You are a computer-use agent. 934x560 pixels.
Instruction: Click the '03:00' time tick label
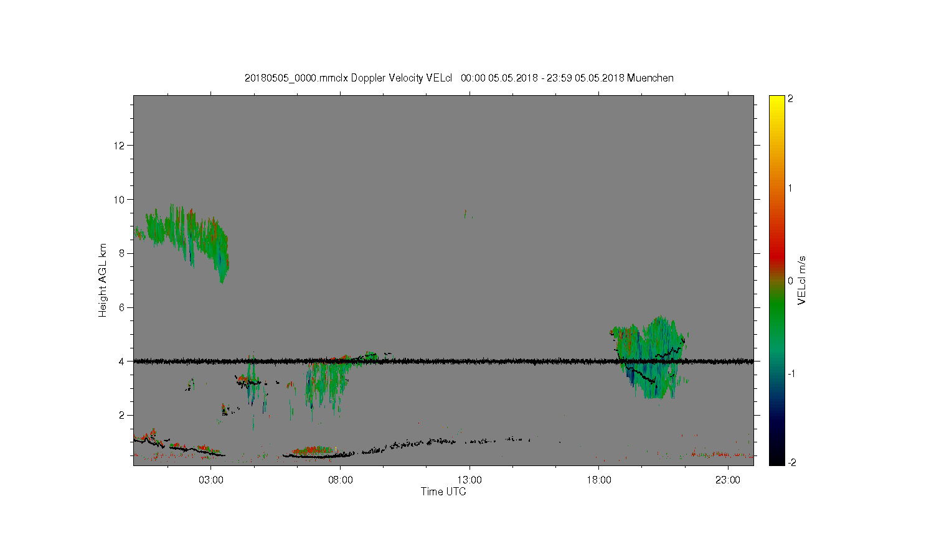[x=211, y=480]
